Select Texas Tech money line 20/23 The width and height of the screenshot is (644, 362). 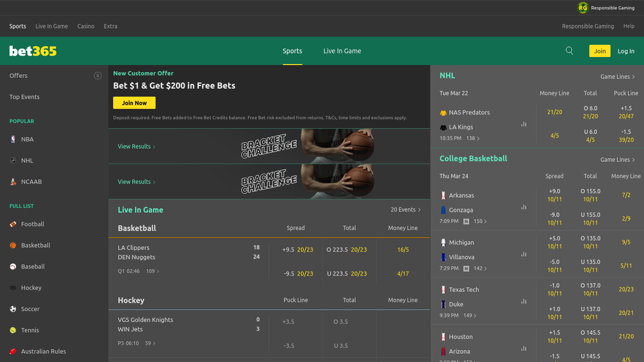click(626, 289)
